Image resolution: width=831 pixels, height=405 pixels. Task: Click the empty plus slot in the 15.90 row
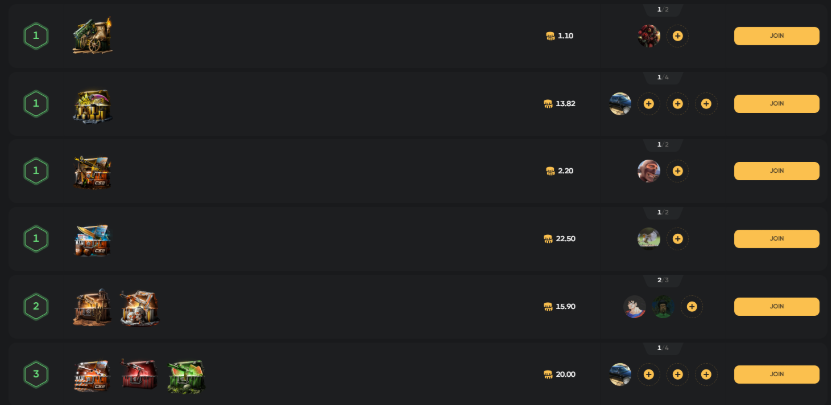coord(692,306)
